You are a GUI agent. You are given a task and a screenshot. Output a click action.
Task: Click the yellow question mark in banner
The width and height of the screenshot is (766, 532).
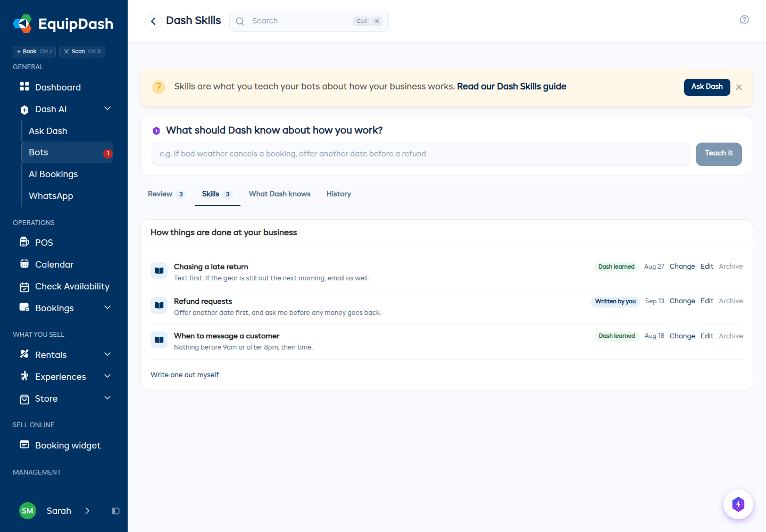pyautogui.click(x=159, y=87)
